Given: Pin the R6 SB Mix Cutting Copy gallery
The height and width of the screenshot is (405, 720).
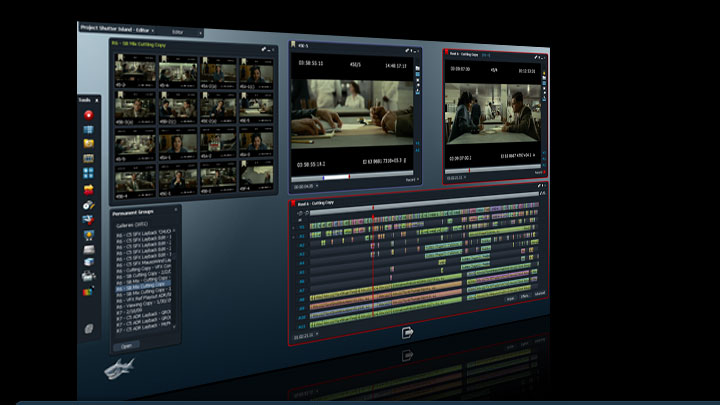Looking at the screenshot, I should click(x=264, y=49).
